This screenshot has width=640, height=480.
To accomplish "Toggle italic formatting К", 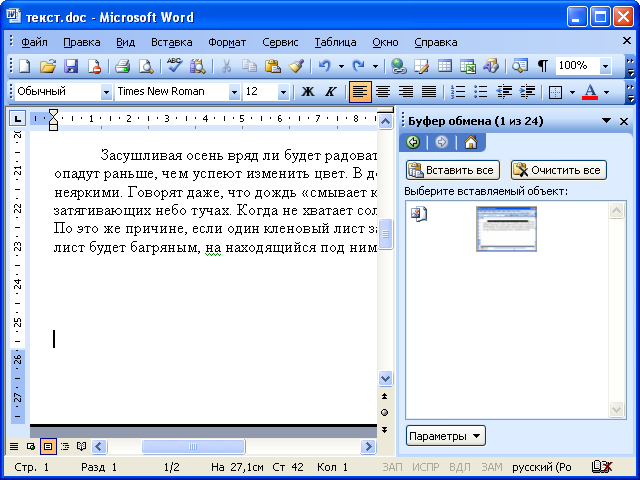I will pyautogui.click(x=330, y=91).
